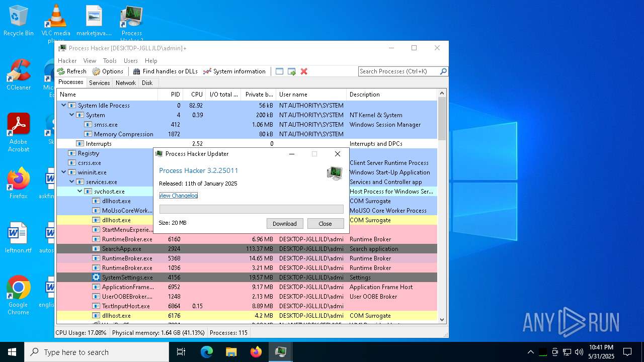Screen dimensions: 644x362
Task: Select the Interrupts row
Action: (x=247, y=144)
